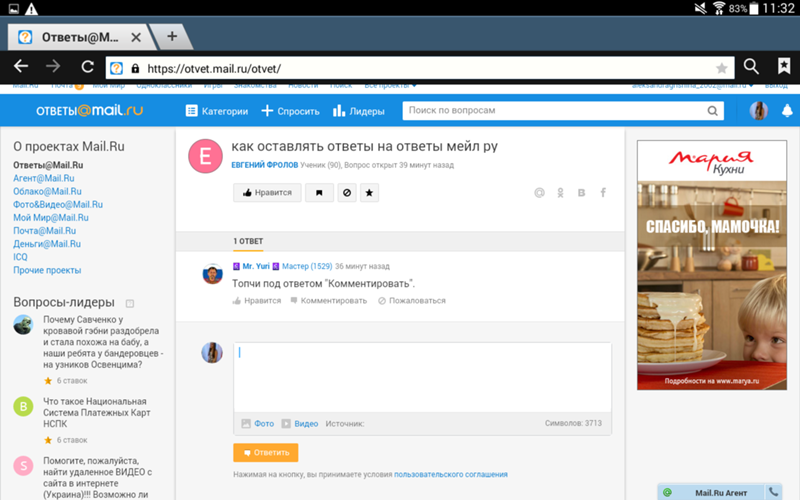The width and height of the screenshot is (800, 500).
Task: Click the report (crossed circle) button under question
Action: pyautogui.click(x=347, y=193)
